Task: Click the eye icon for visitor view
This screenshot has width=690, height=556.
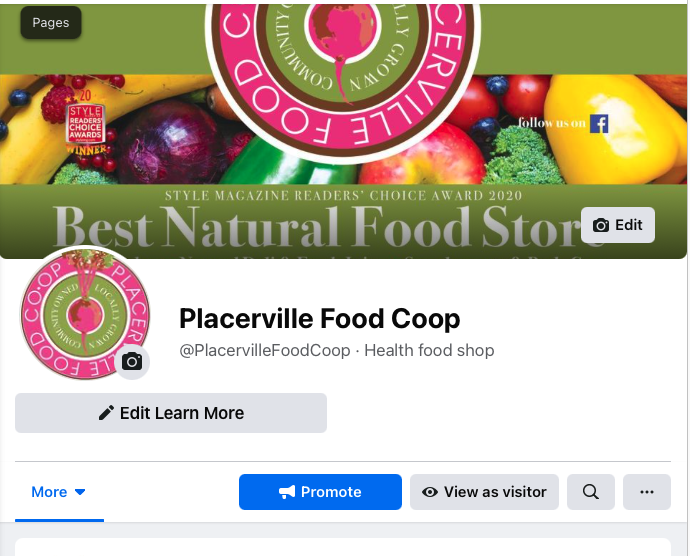Action: tap(429, 492)
